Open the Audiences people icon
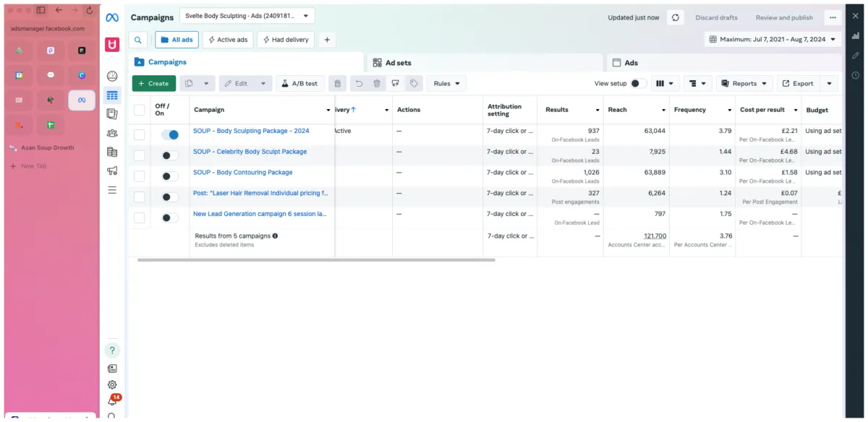868x422 pixels. 112,133
